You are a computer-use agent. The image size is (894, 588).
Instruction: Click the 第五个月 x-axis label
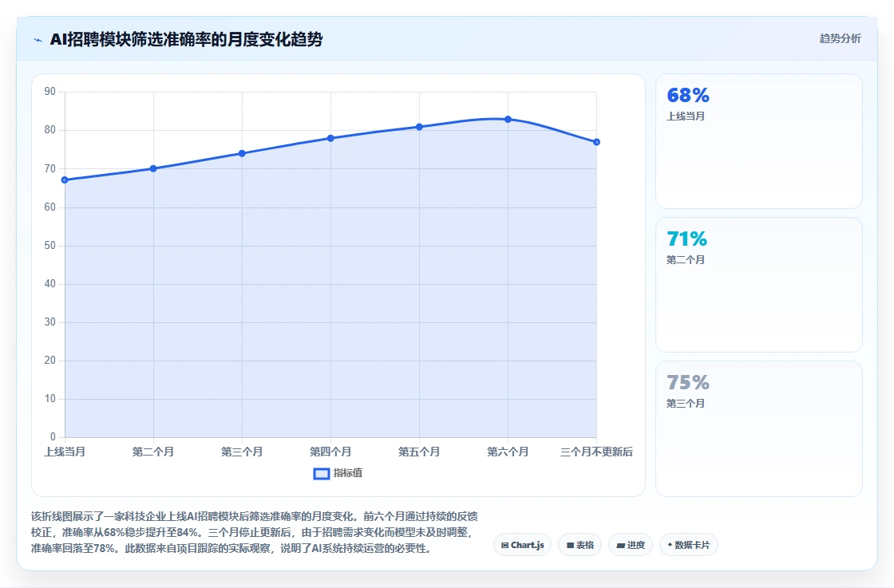[x=419, y=452]
